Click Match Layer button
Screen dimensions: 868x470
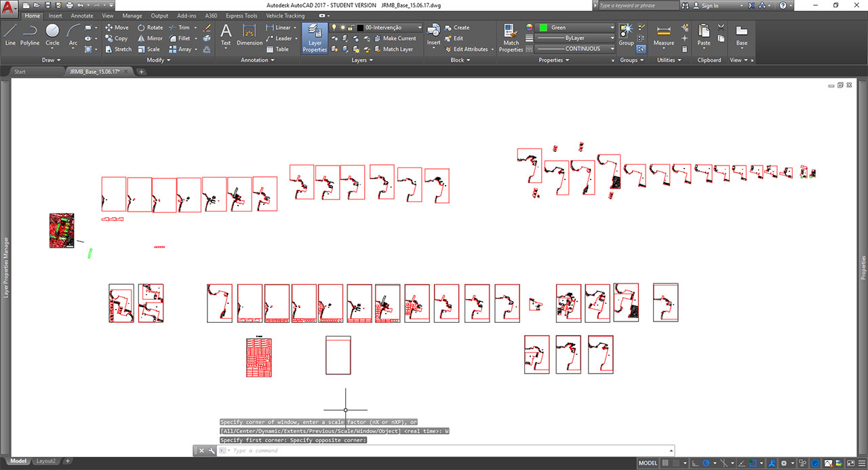tap(393, 50)
